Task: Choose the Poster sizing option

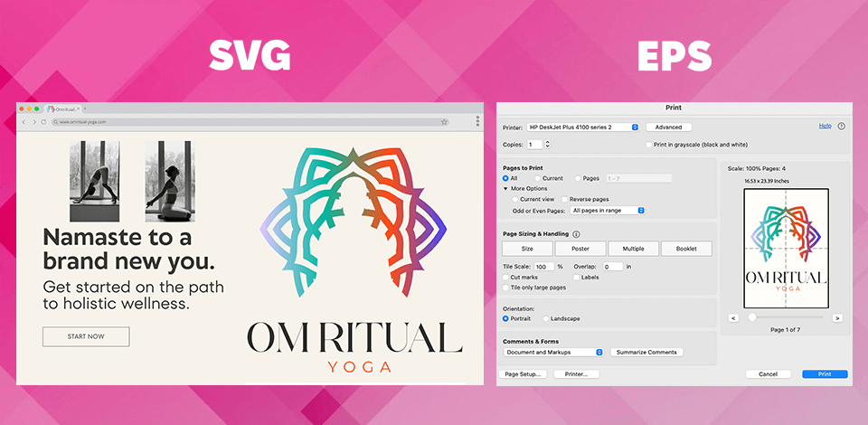Action: (x=580, y=249)
